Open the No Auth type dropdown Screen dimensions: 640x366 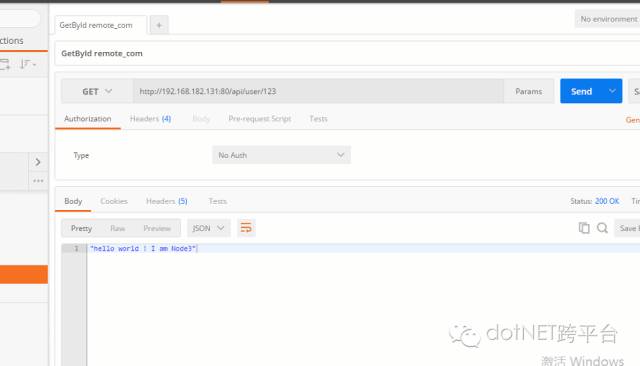(281, 155)
